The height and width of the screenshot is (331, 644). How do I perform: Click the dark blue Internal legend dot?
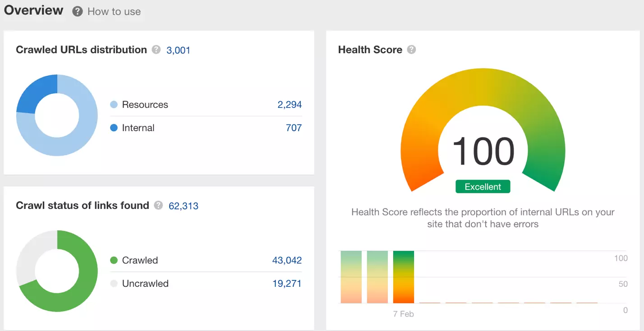point(114,128)
